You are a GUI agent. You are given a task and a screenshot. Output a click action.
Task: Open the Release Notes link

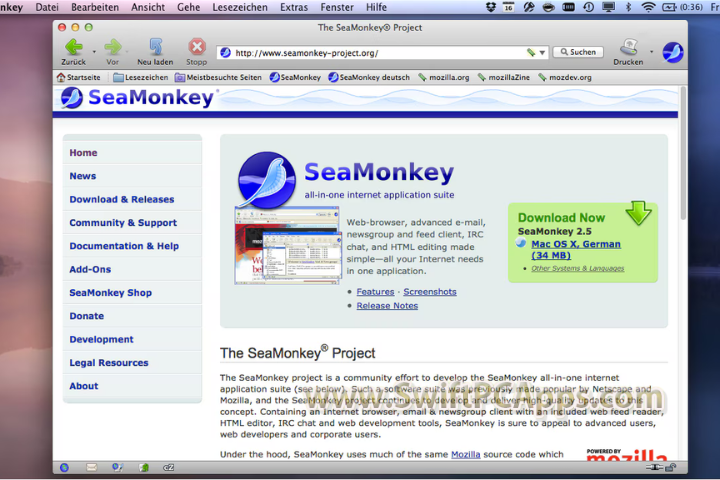pos(387,305)
